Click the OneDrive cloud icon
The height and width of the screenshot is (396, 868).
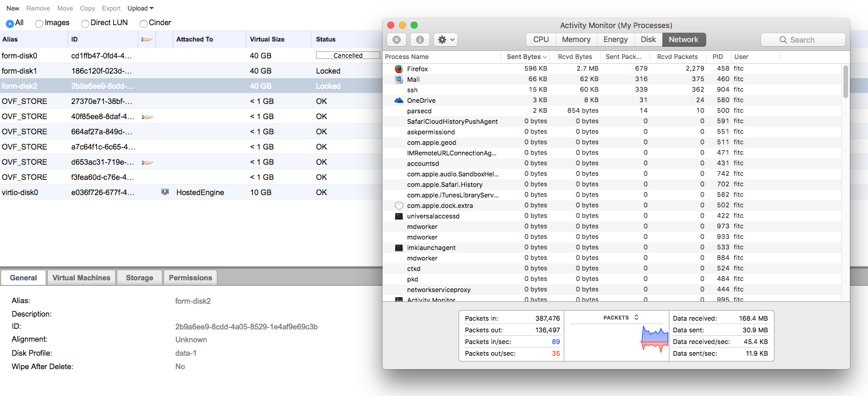click(399, 100)
